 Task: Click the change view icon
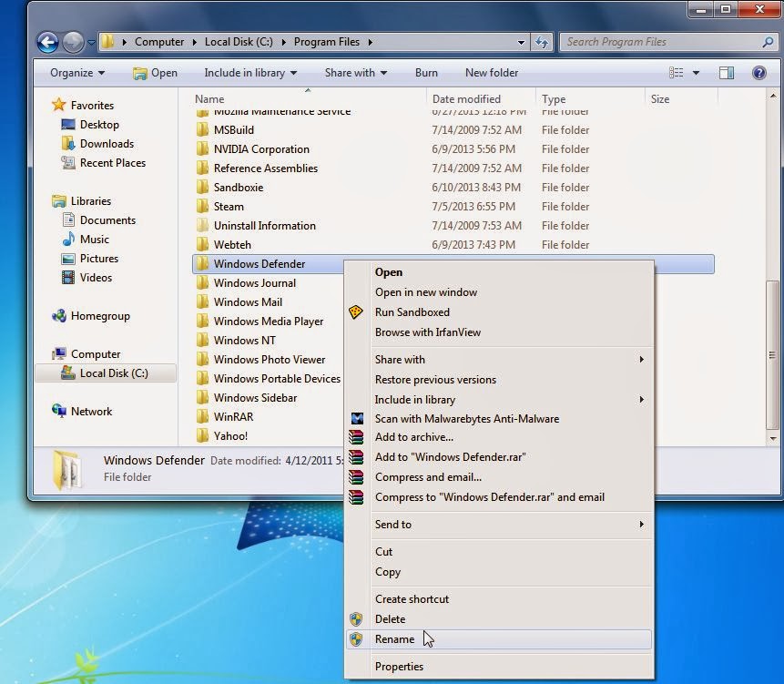[676, 73]
